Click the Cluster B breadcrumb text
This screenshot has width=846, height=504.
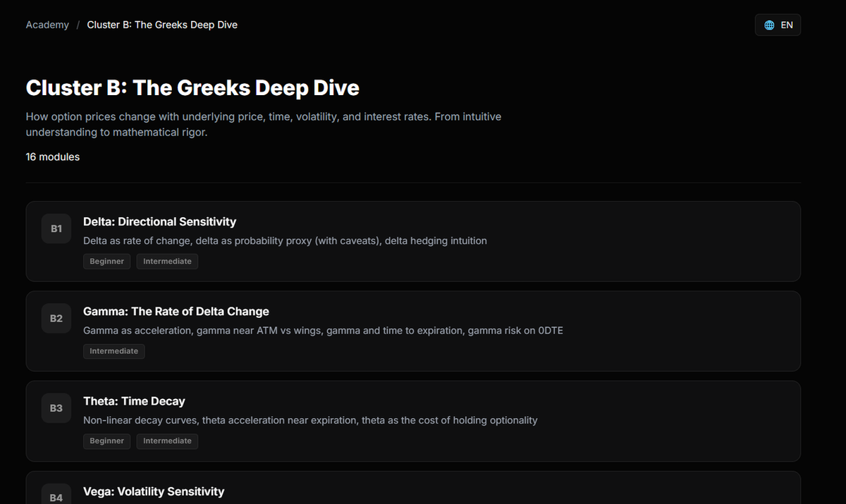(162, 25)
